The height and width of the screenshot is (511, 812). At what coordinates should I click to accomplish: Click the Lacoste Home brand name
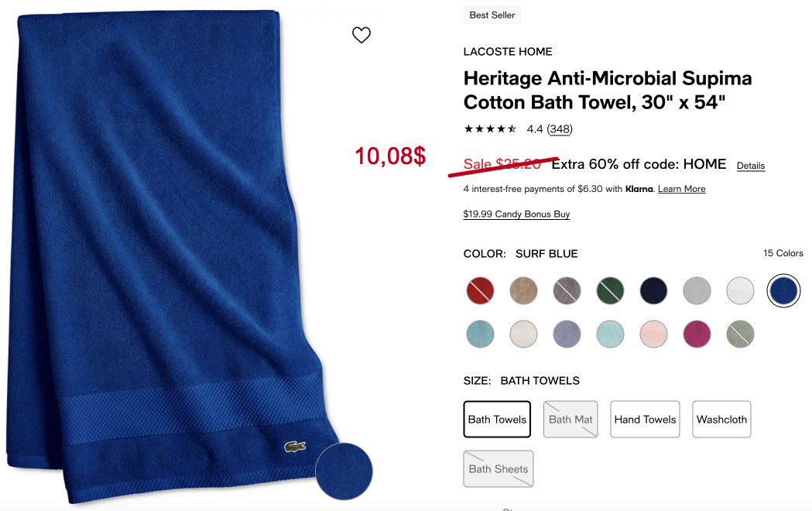[x=508, y=52]
